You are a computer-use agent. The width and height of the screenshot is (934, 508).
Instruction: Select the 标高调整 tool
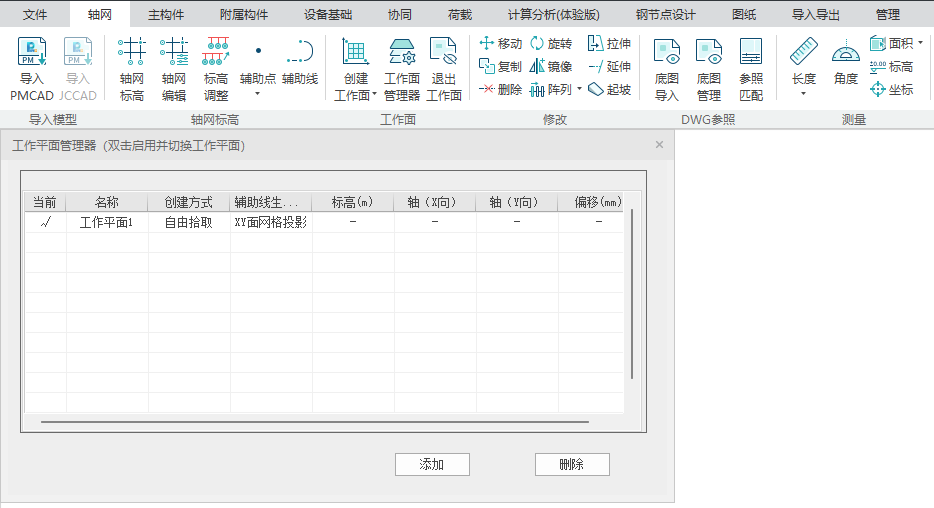coord(216,68)
